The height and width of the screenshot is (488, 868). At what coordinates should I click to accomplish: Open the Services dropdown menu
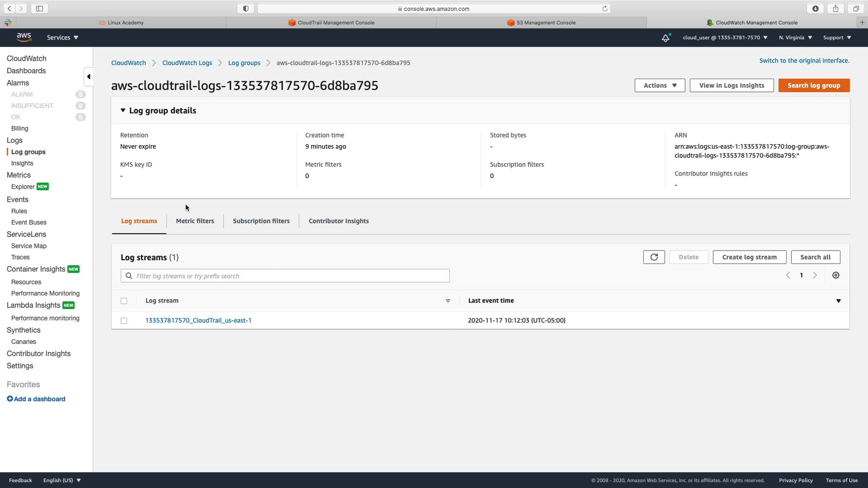pyautogui.click(x=62, y=38)
